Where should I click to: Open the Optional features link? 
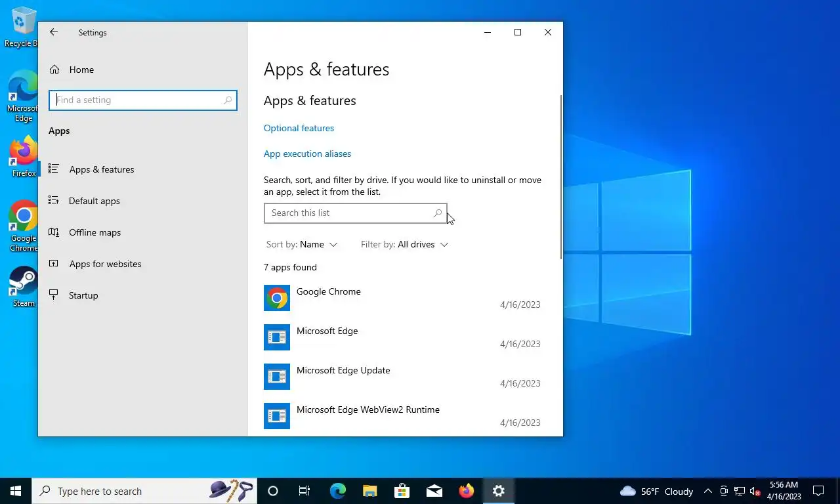[299, 128]
